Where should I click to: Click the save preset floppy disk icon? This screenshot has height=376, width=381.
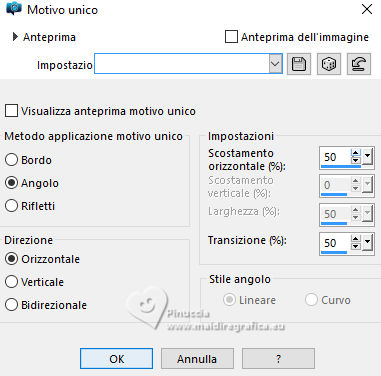point(299,64)
